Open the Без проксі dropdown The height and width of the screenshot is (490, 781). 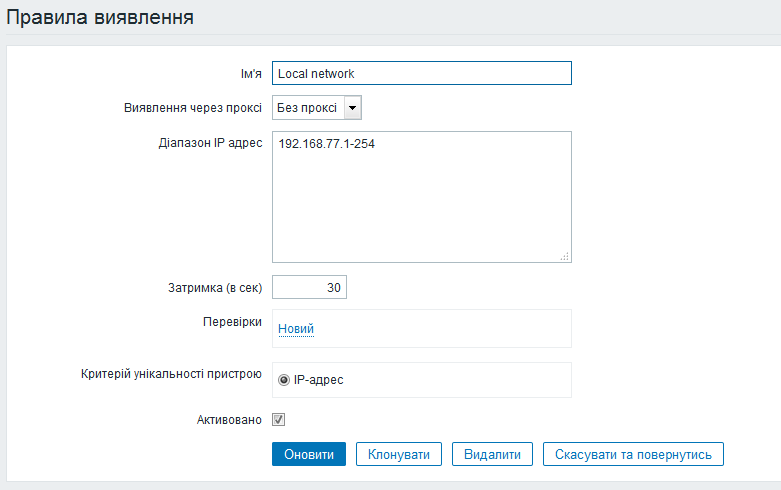click(x=308, y=108)
